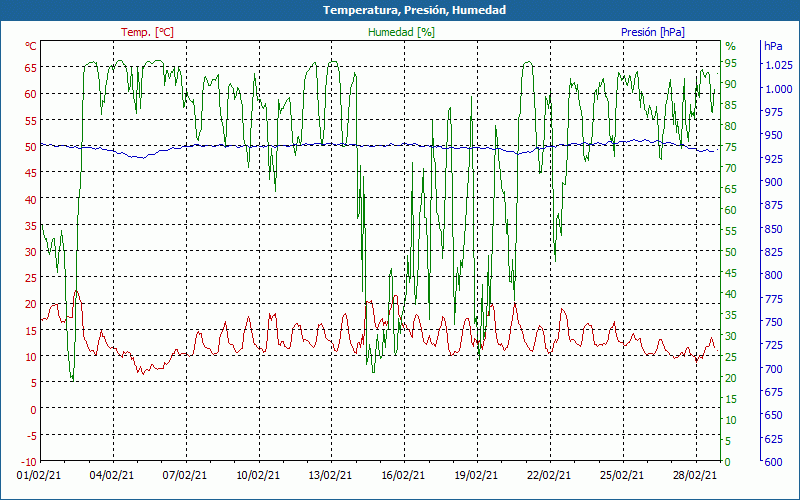Click the date label 25/02/21
This screenshot has width=800, height=500.
(622, 475)
